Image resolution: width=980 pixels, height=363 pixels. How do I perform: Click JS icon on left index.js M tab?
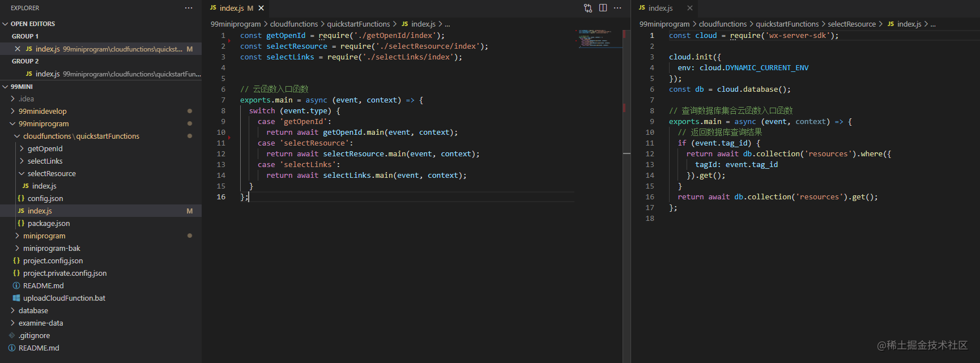[213, 8]
